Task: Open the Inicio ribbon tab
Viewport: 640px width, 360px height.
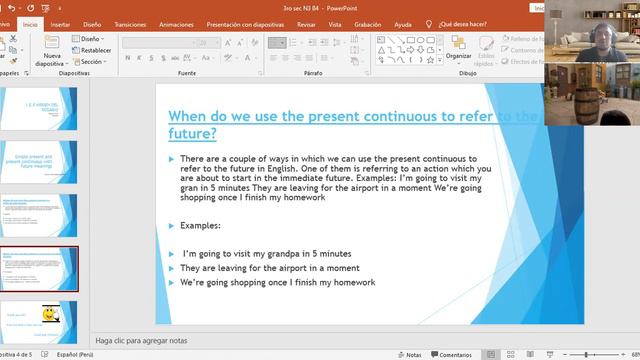Action: point(30,24)
